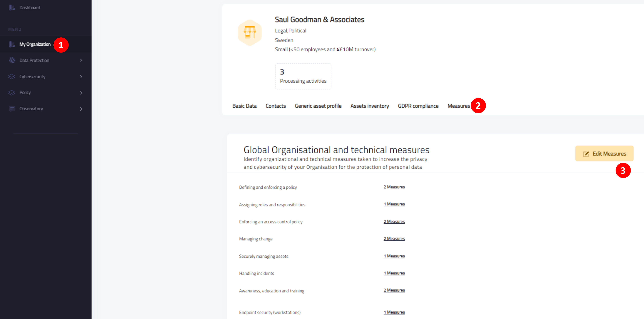644x319 pixels.
Task: Click the Securely managing assets row label
Action: (x=264, y=256)
